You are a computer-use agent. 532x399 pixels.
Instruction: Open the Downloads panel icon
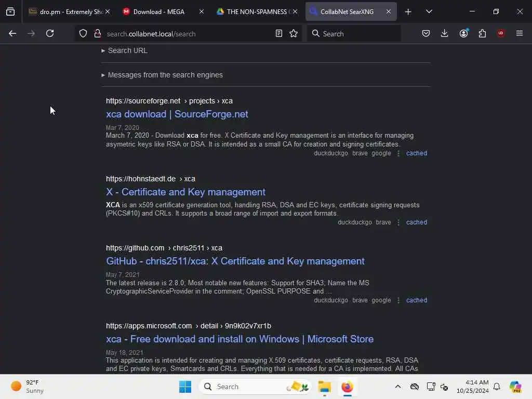click(x=445, y=33)
